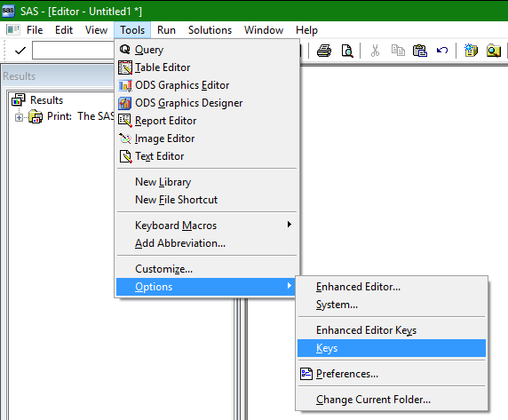Click the Print toolbar icon
The height and width of the screenshot is (420, 508).
click(x=324, y=51)
